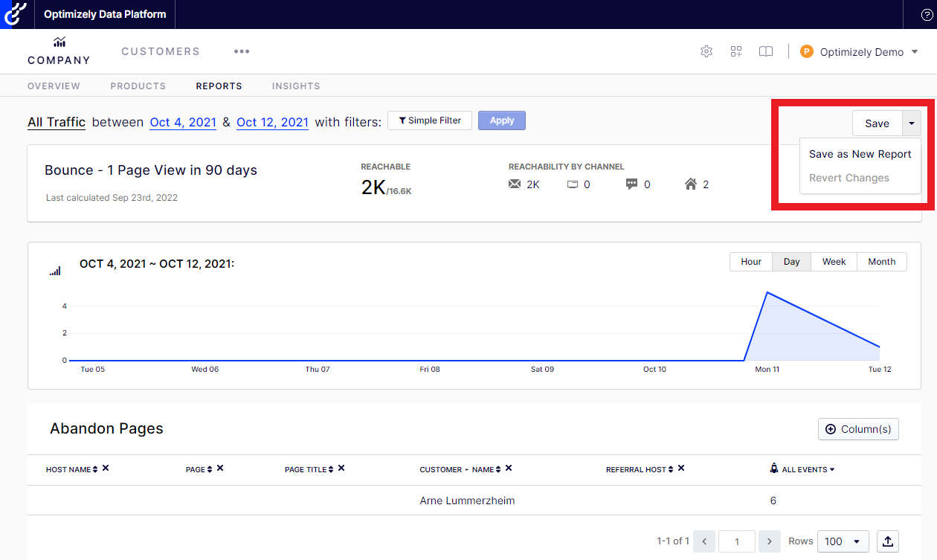Open the All Traffic segment selector
The image size is (937, 560).
click(57, 122)
